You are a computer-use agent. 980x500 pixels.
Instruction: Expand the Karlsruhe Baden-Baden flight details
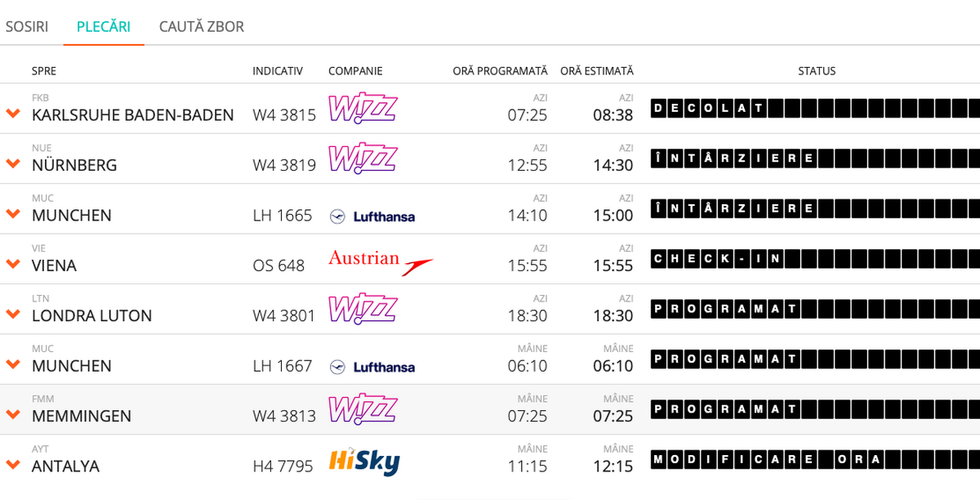[x=12, y=114]
